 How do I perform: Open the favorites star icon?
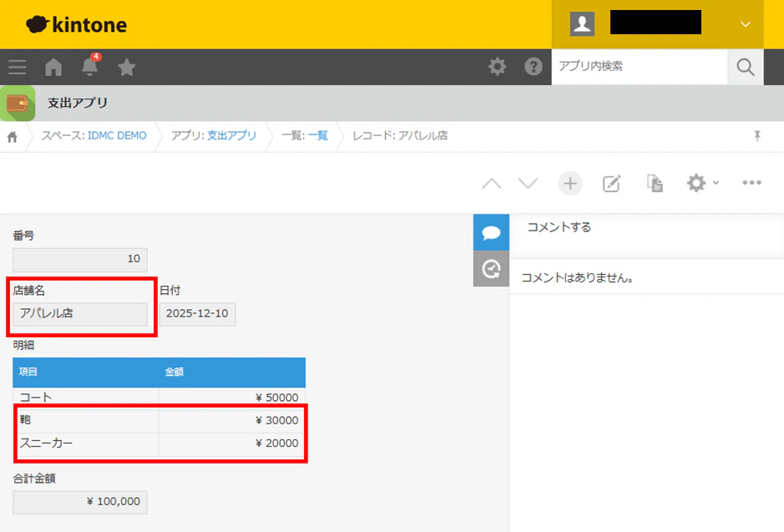(127, 67)
